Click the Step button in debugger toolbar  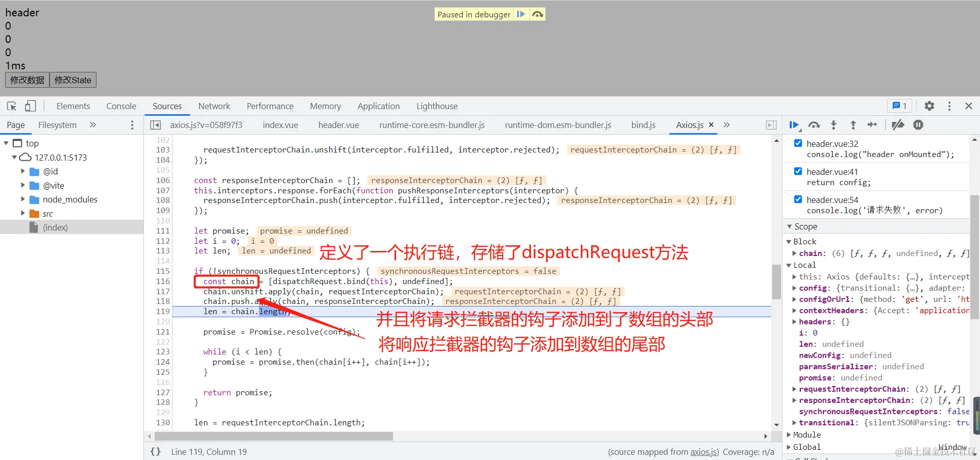coord(872,125)
